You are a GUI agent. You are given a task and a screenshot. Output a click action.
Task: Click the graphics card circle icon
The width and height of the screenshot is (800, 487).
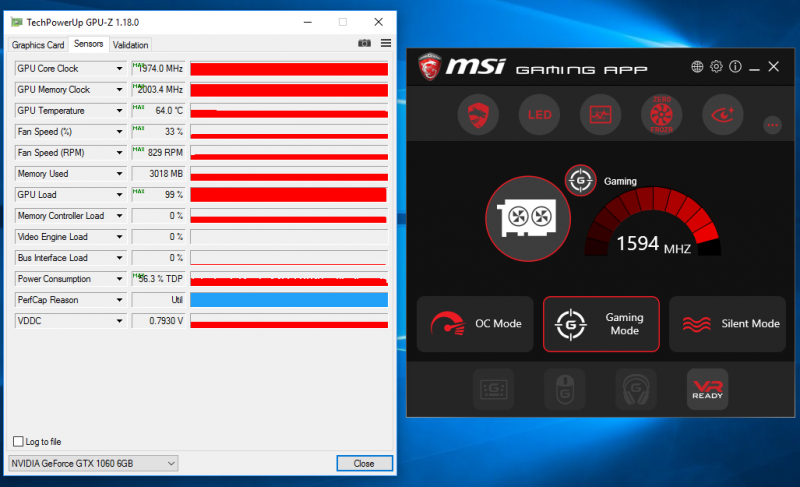528,218
